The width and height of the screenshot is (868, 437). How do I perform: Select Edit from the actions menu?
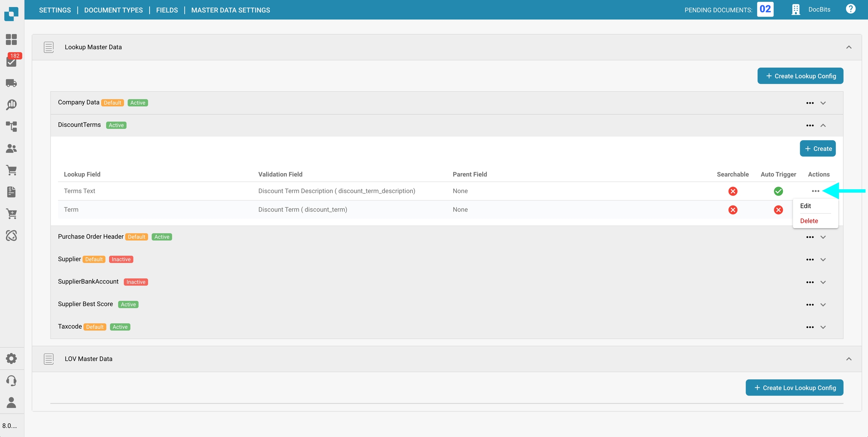805,206
